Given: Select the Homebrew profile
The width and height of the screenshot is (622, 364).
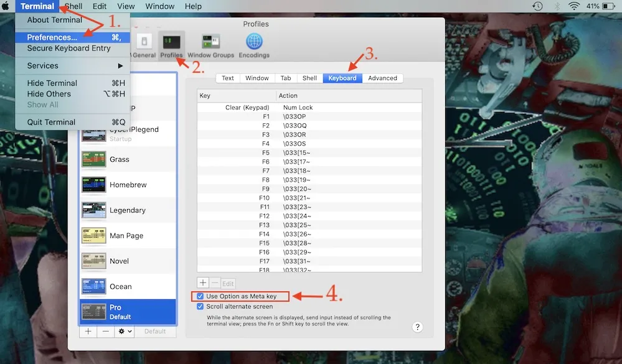Looking at the screenshot, I should (128, 185).
